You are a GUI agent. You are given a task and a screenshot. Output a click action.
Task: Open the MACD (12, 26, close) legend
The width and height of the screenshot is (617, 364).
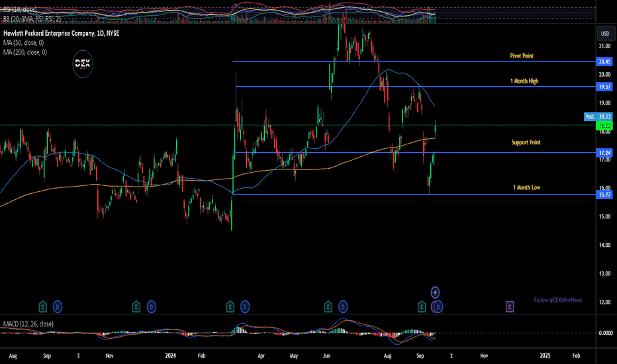click(x=28, y=324)
